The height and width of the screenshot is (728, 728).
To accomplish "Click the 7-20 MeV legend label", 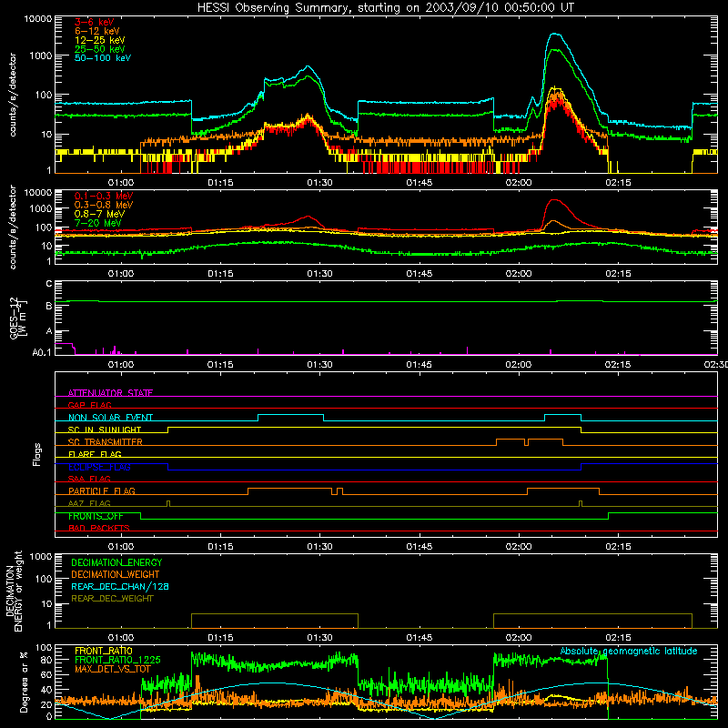I will pyautogui.click(x=98, y=223).
